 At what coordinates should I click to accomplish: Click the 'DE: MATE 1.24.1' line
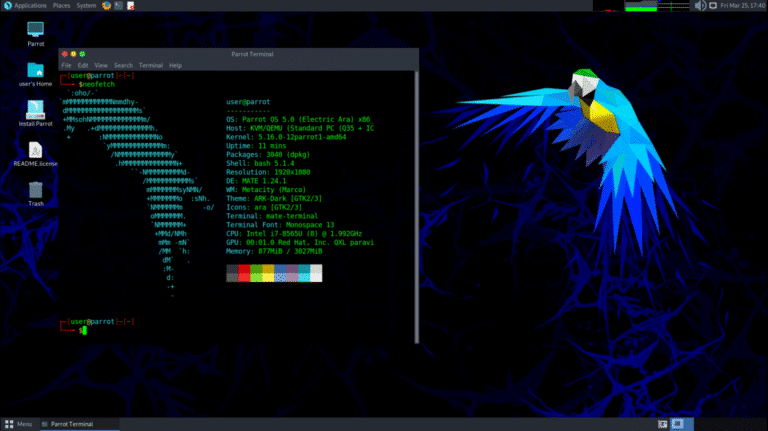pos(256,181)
